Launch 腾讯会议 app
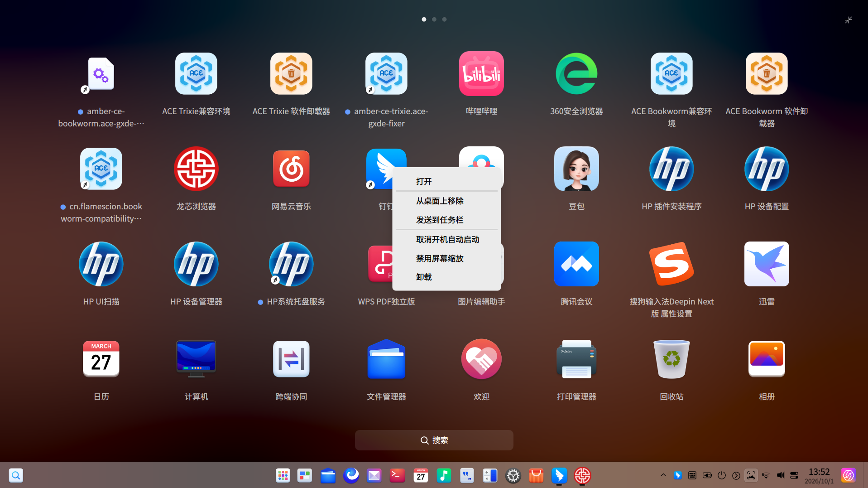868x488 pixels. point(576,264)
